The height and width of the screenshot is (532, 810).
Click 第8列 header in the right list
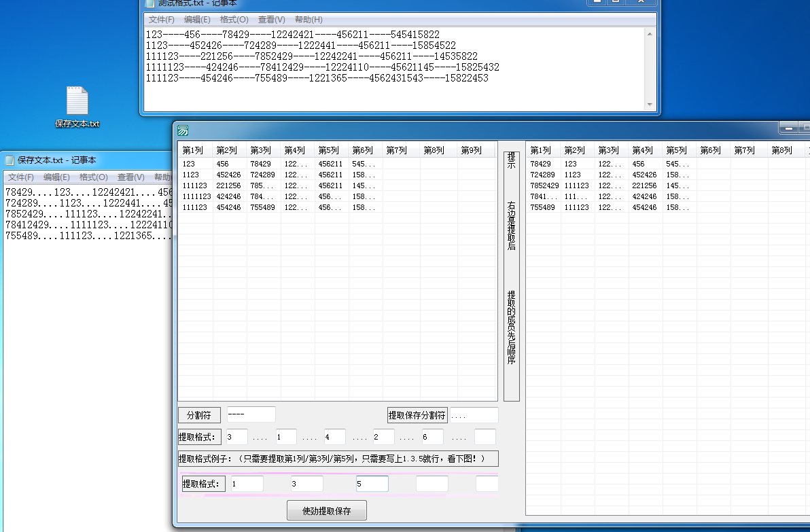coord(786,150)
